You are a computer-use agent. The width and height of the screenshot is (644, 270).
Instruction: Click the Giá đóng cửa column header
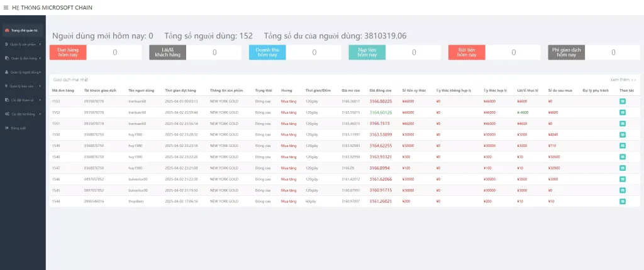click(x=380, y=90)
